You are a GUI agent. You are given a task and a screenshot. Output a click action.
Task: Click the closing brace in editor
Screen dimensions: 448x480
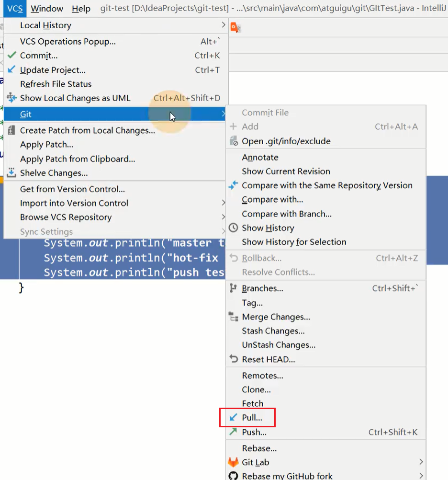[21, 288]
